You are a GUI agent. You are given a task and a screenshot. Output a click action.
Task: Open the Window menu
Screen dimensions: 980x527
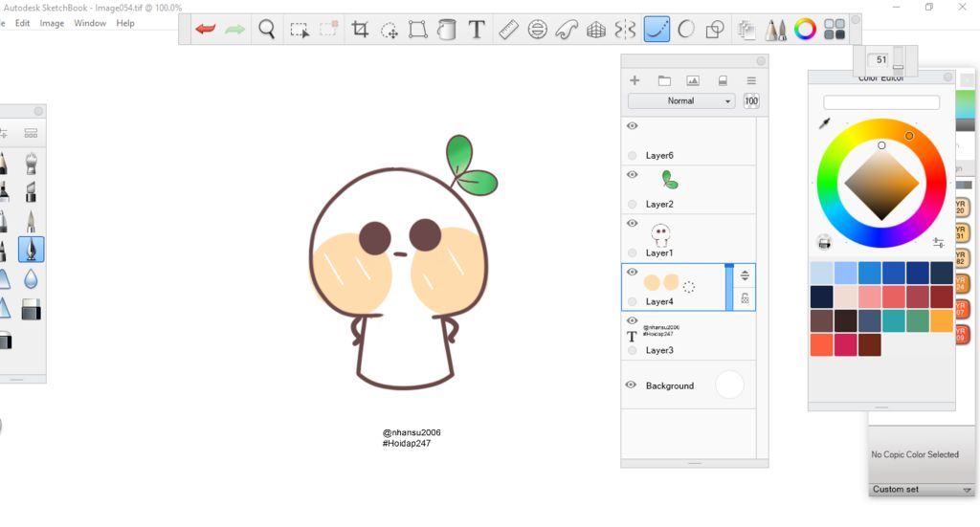tap(90, 23)
